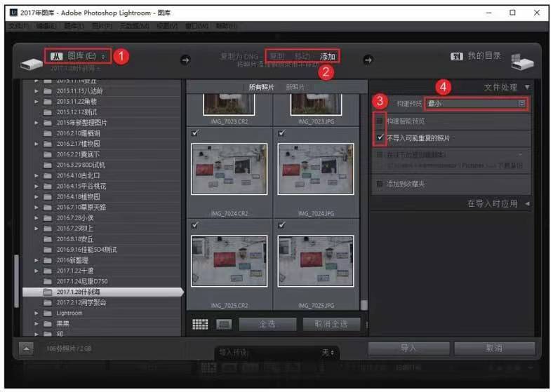
Task: Open the 从 图库 (E:) source dropdown
Action: [78, 56]
